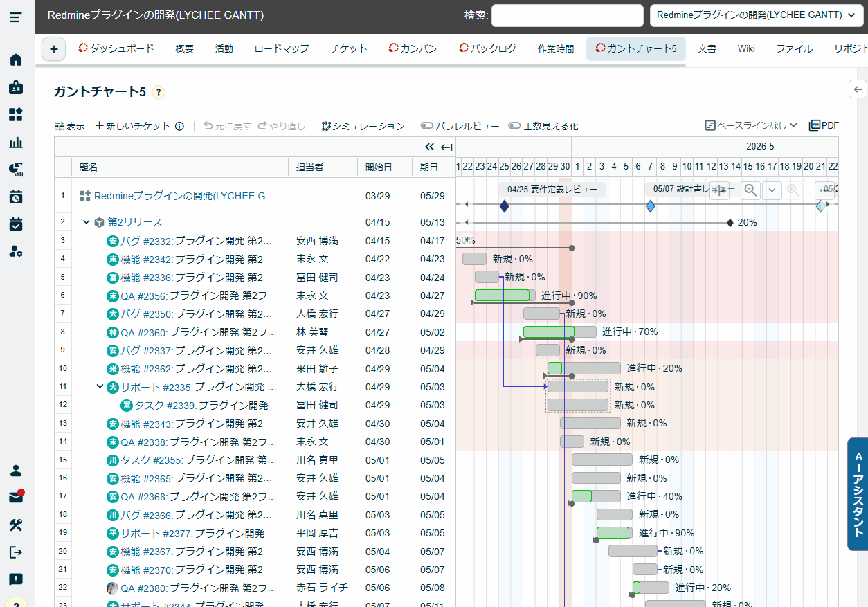This screenshot has height=607, width=868.
Task: Open the mail icon with notification badge
Action: pos(16,498)
